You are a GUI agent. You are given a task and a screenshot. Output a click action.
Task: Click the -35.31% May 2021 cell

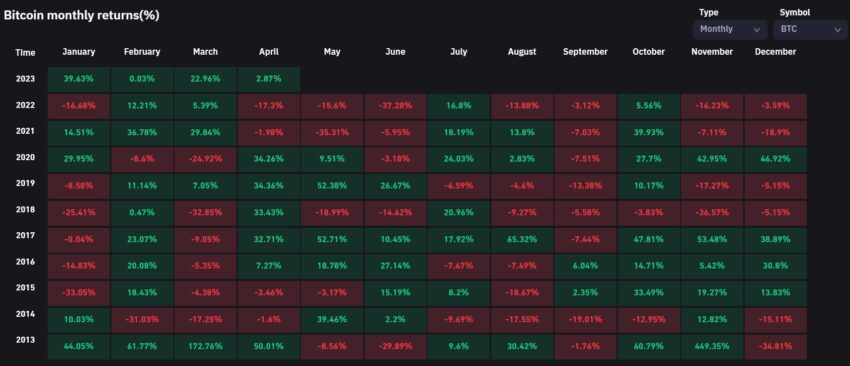(x=332, y=132)
